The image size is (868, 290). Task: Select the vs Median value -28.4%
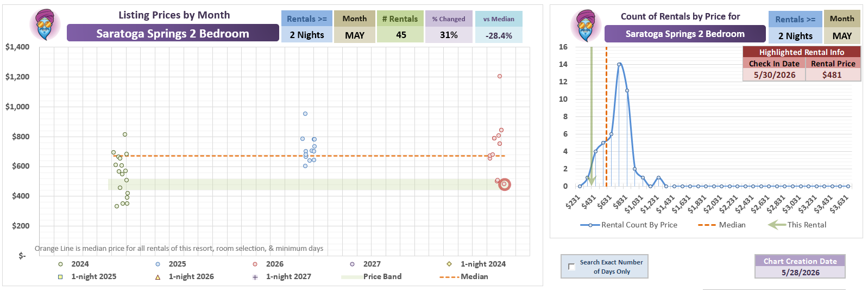[499, 35]
